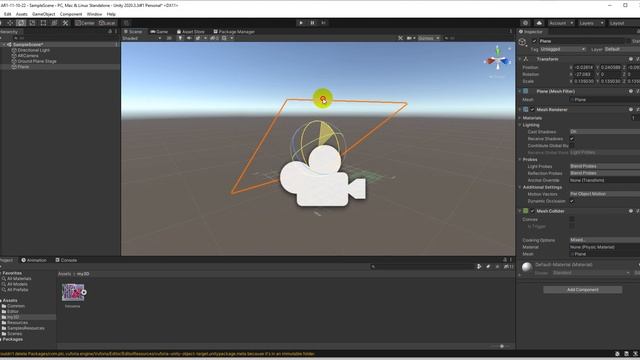The width and height of the screenshot is (640, 360).
Task: Select the Rotate tool in the toolbar
Action: [21, 23]
